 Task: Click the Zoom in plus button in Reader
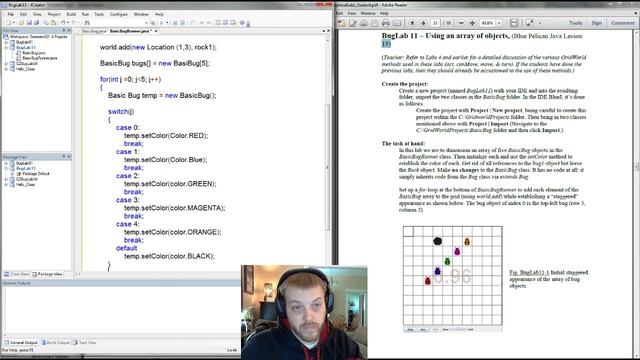[x=473, y=23]
